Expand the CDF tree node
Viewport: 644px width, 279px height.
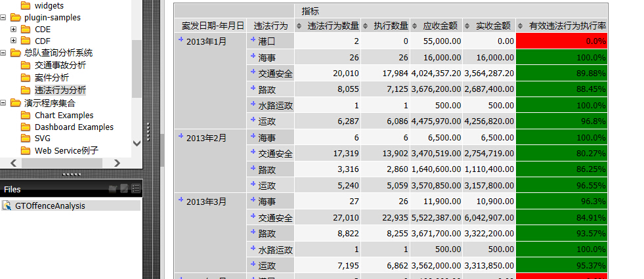(14, 40)
